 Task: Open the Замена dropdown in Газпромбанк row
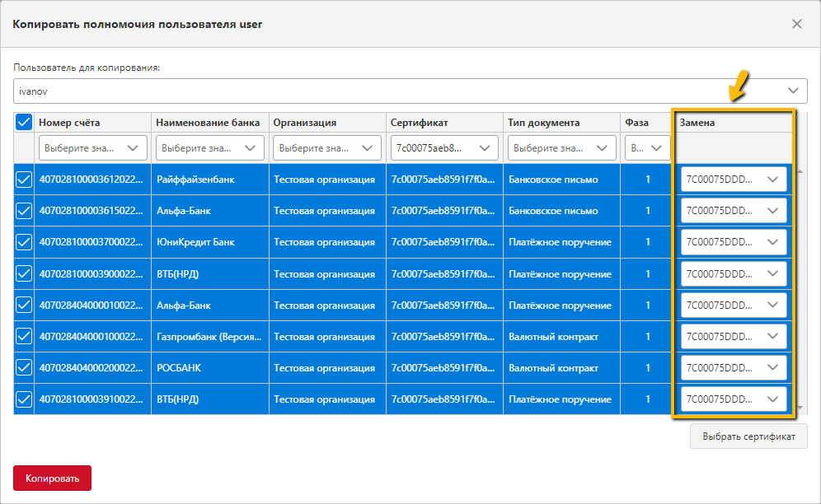point(734,337)
